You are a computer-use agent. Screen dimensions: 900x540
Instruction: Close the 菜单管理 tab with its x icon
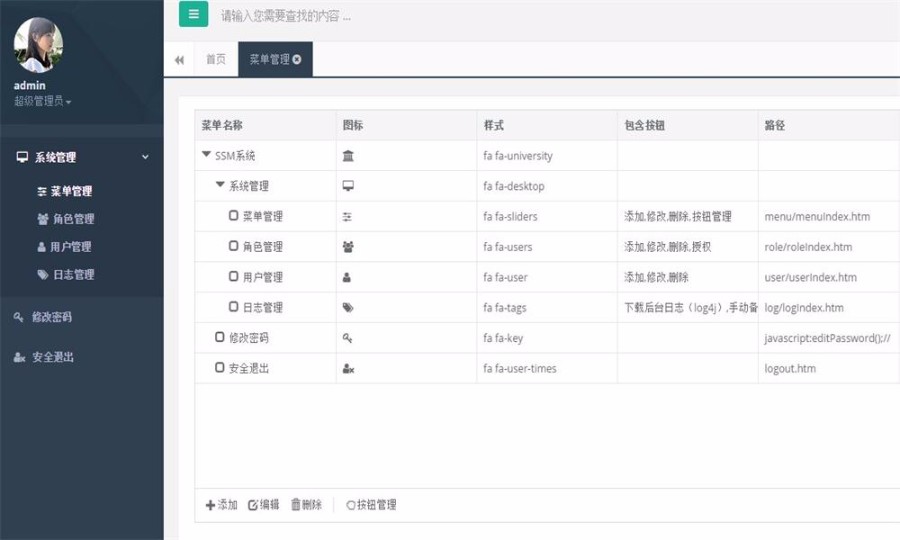pos(297,59)
